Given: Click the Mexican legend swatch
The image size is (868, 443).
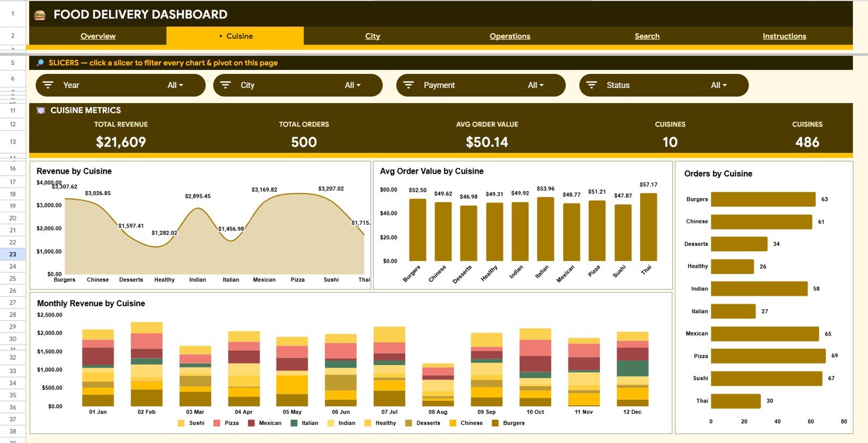Looking at the screenshot, I should [251, 423].
